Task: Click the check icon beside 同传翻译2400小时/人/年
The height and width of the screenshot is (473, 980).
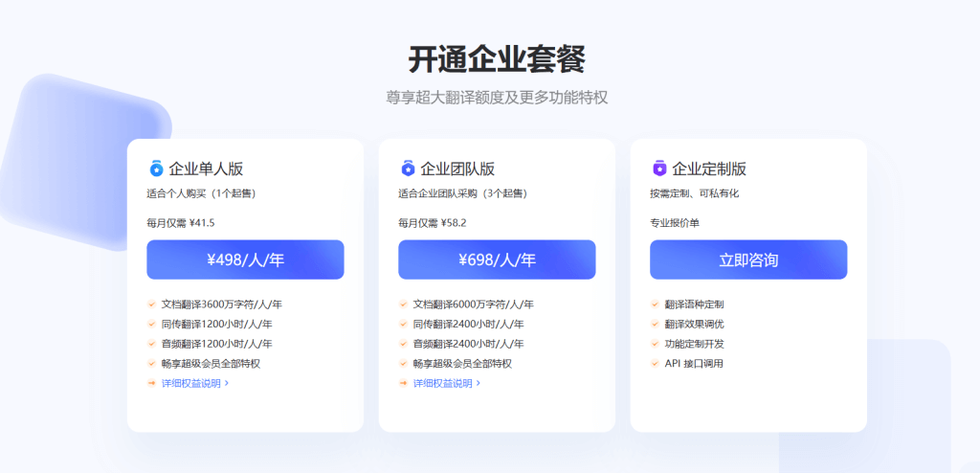Action: pyautogui.click(x=403, y=325)
